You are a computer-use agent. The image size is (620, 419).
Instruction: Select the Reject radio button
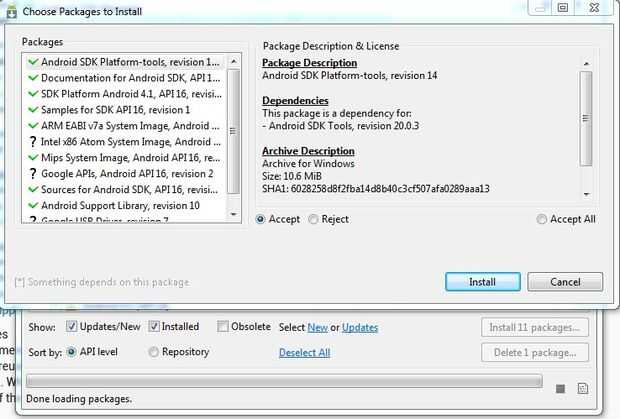pos(314,219)
